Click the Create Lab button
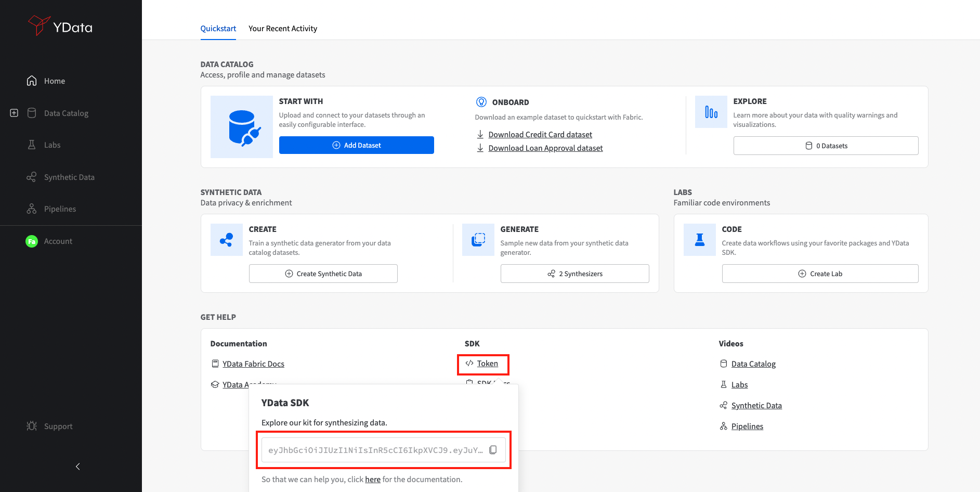Viewport: 980px width, 492px height. tap(820, 274)
